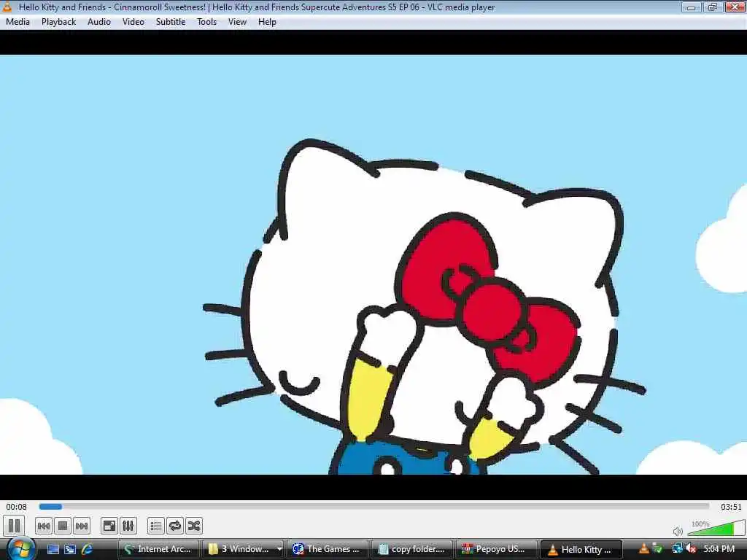Click Hello Kitty ... VLC taskbar button

(x=581, y=549)
